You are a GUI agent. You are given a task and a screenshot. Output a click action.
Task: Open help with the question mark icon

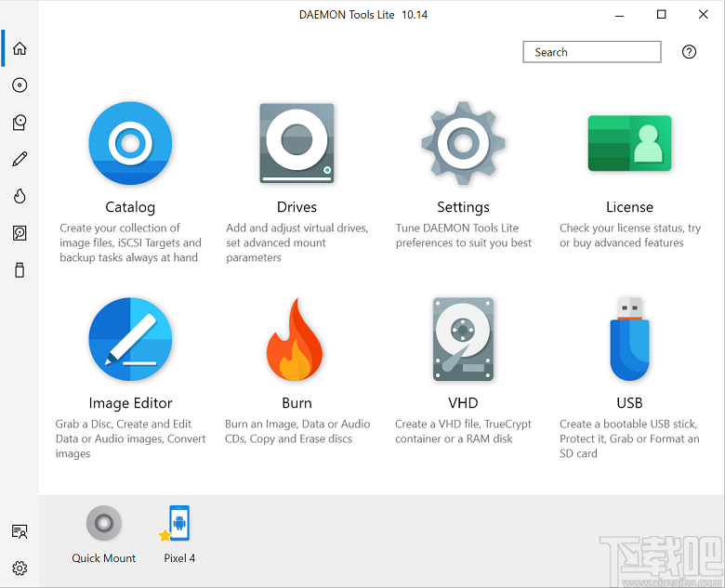tap(689, 52)
